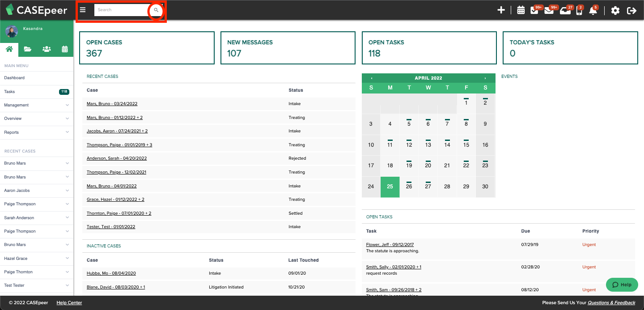
Task: Open the case Jacobs, Aaron - 07/24/2021
Action: [117, 131]
